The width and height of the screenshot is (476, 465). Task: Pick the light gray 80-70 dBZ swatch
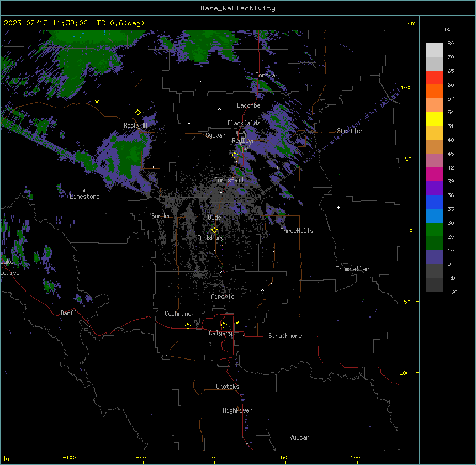434,50
